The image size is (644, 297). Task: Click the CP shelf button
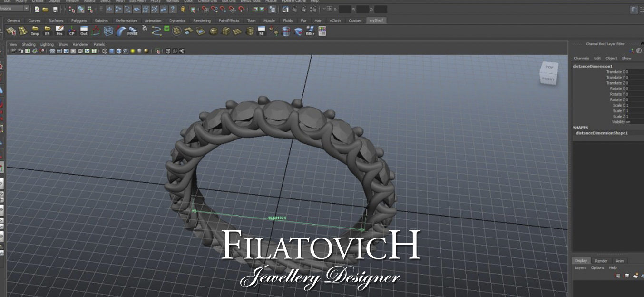tap(72, 31)
